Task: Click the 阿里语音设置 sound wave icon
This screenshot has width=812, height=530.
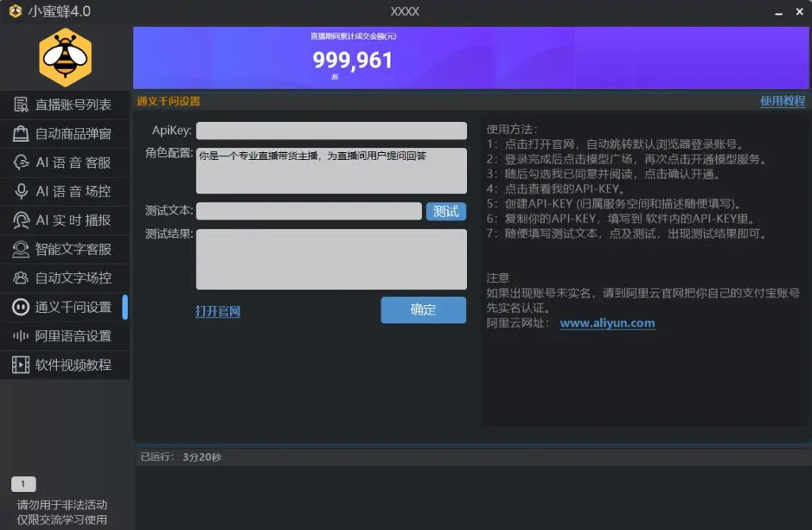Action: click(x=21, y=336)
